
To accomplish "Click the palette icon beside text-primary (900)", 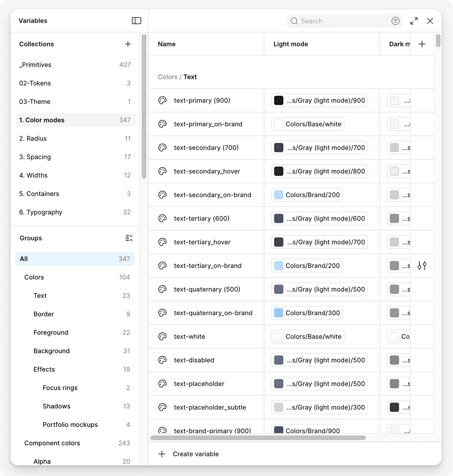I will [162, 100].
